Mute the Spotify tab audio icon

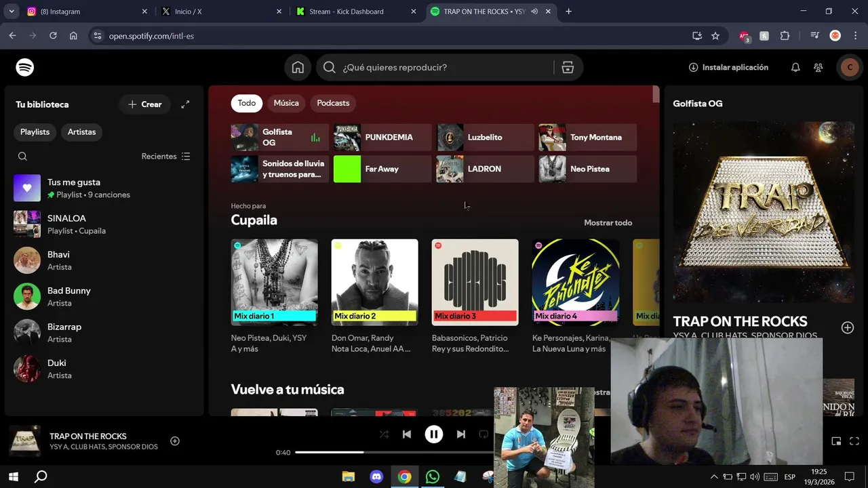534,12
